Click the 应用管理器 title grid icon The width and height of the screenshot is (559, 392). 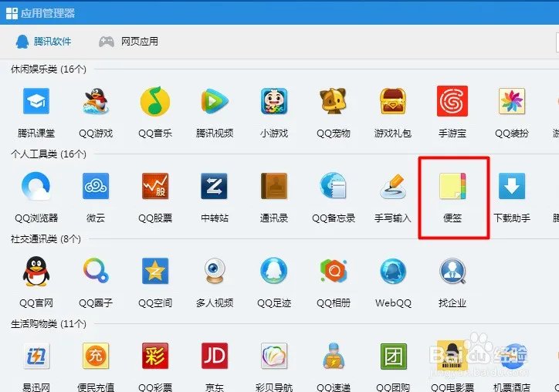(12, 14)
